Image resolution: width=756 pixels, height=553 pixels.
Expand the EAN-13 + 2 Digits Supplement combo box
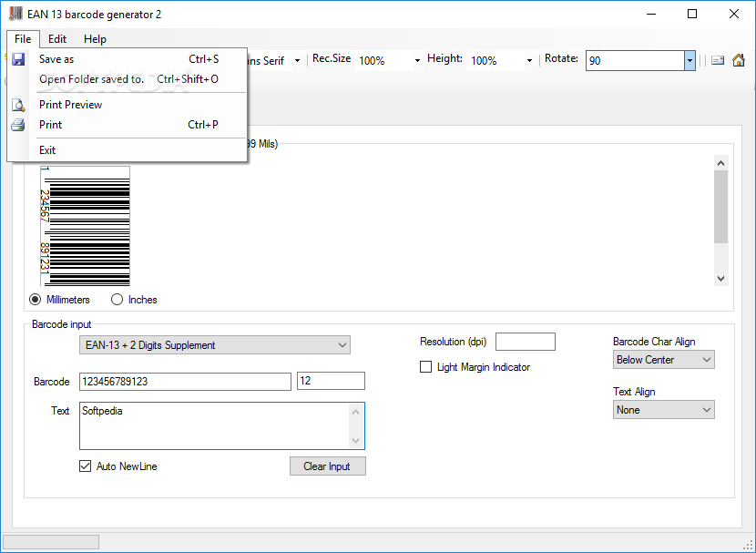coord(215,345)
